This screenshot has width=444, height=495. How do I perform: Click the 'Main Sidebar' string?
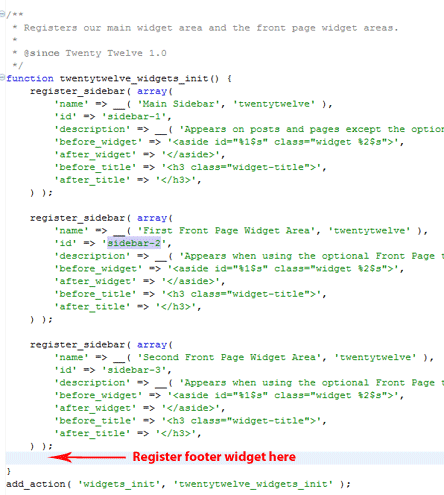179,104
